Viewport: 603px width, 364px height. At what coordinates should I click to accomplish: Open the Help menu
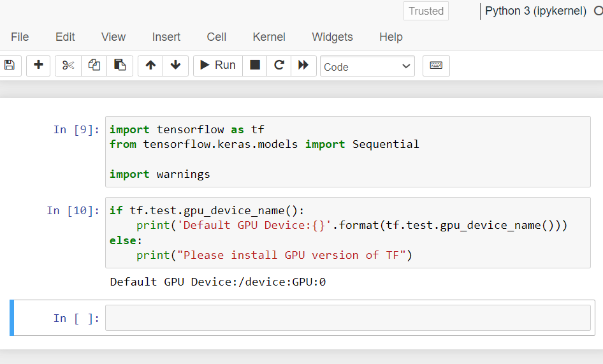pos(391,37)
